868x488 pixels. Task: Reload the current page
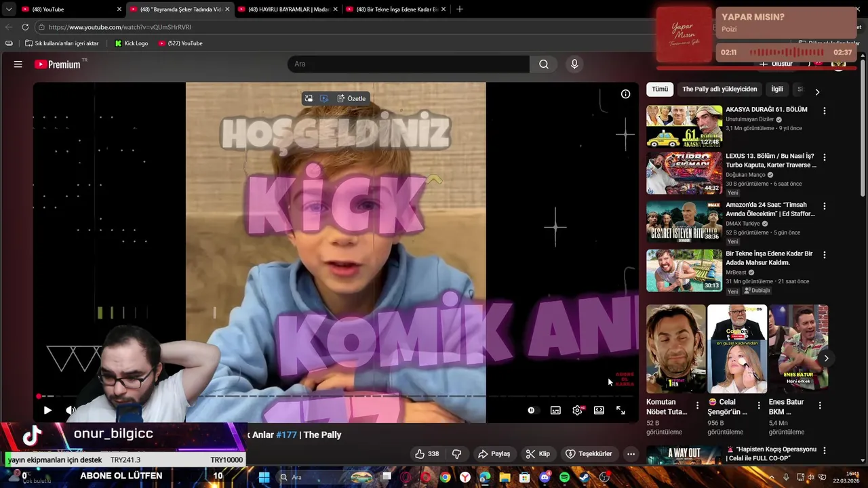[x=25, y=27]
